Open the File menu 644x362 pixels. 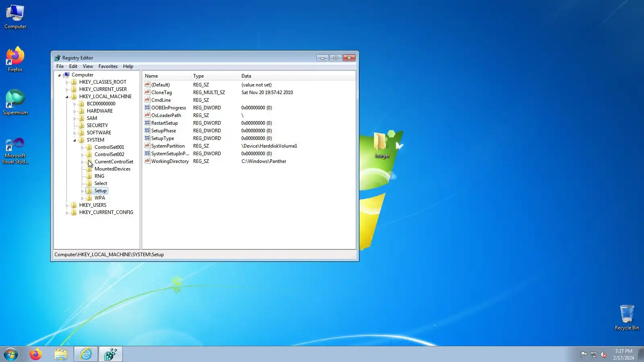coord(60,66)
